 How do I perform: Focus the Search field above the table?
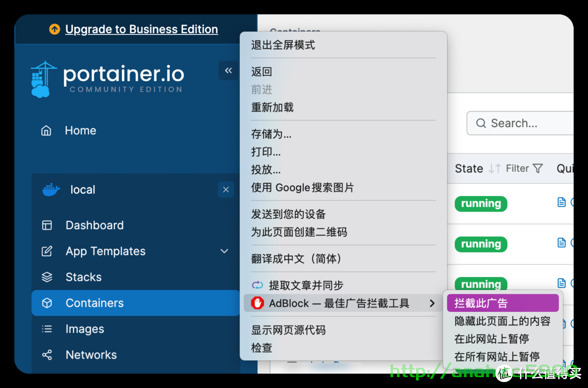pyautogui.click(x=520, y=123)
